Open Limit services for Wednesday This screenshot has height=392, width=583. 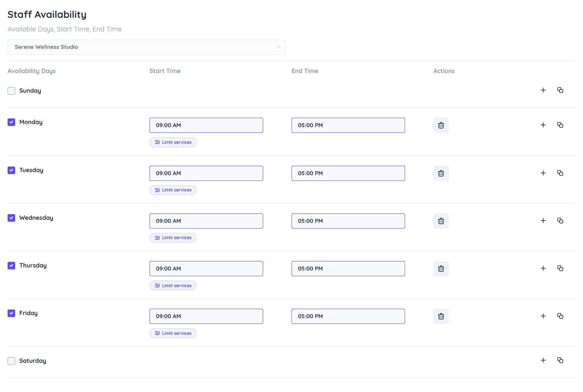pyautogui.click(x=173, y=238)
